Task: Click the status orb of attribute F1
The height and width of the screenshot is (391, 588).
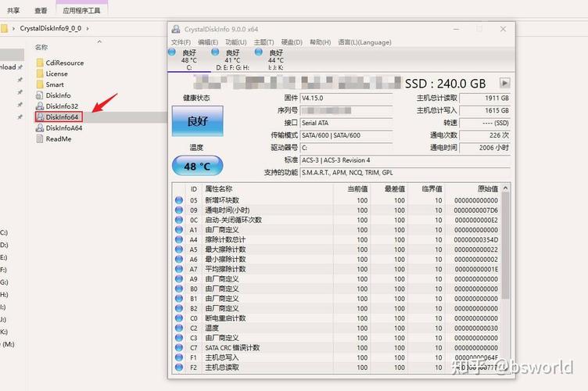Action: [x=179, y=357]
